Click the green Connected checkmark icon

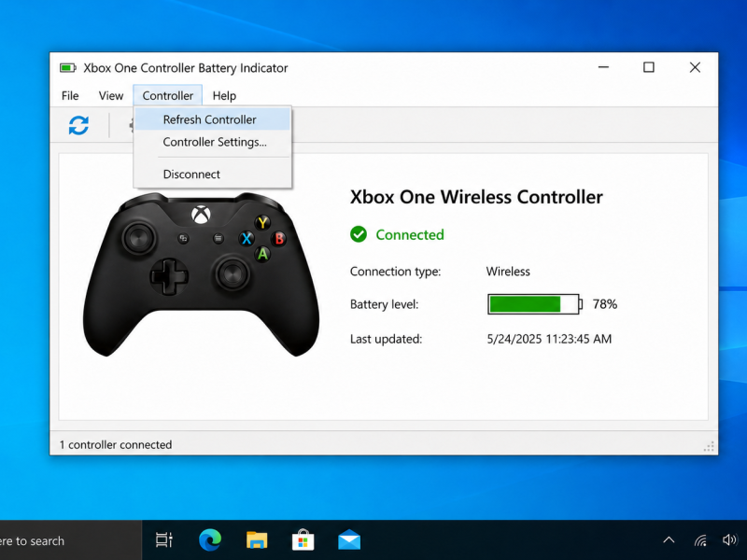click(x=359, y=234)
